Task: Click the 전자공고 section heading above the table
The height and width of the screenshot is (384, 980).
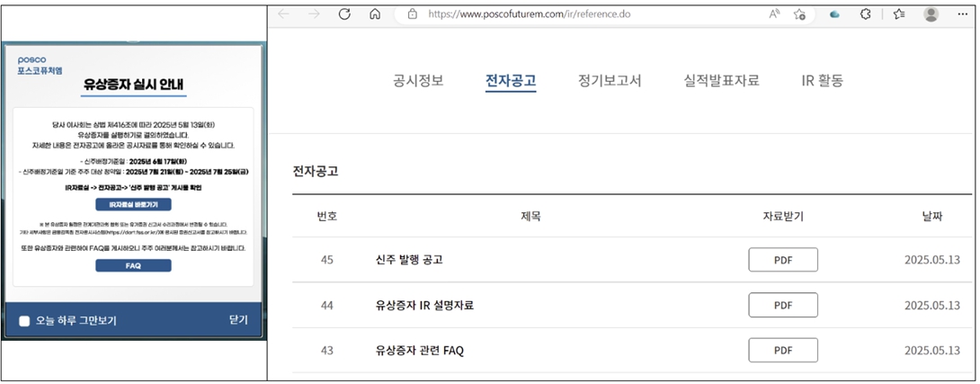Action: pyautogui.click(x=316, y=172)
